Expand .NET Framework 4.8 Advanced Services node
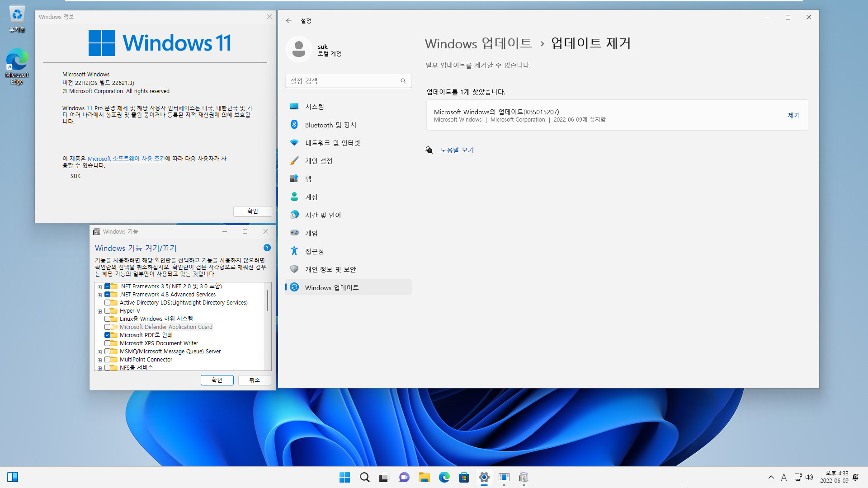The width and height of the screenshot is (868, 488). (x=99, y=295)
